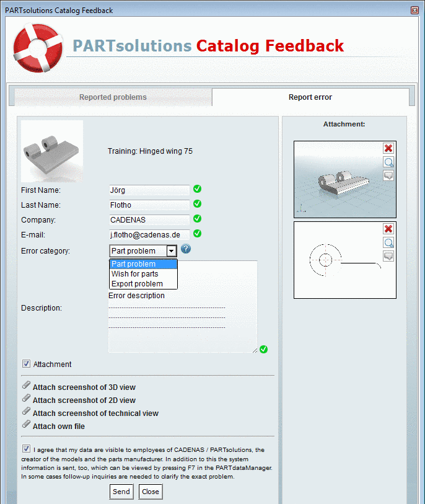Click paperclip icon for 2D view screenshot
The image size is (425, 504).
[x=26, y=398]
